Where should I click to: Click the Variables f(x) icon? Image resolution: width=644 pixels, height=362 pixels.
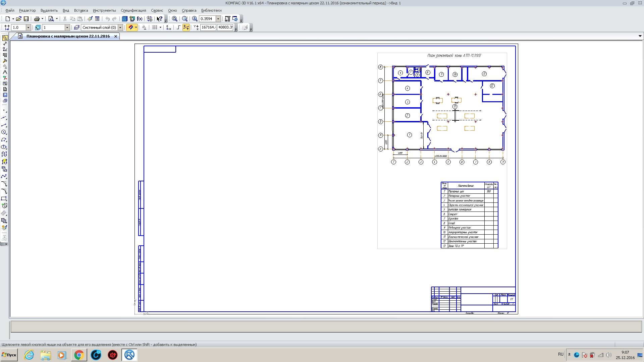coord(140,19)
